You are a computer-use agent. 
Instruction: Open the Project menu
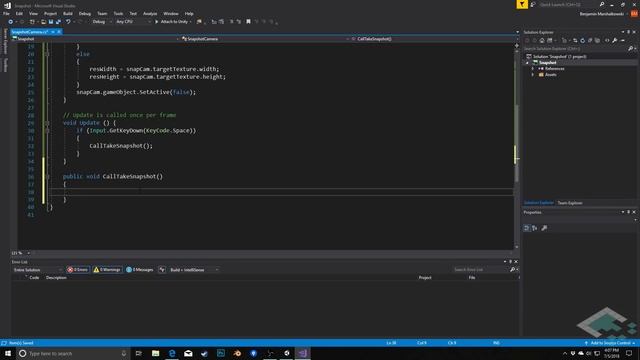[x=51, y=13]
